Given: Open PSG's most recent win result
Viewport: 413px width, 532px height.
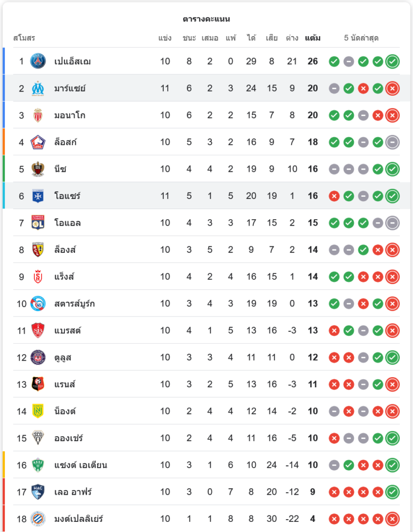Looking at the screenshot, I should 392,61.
